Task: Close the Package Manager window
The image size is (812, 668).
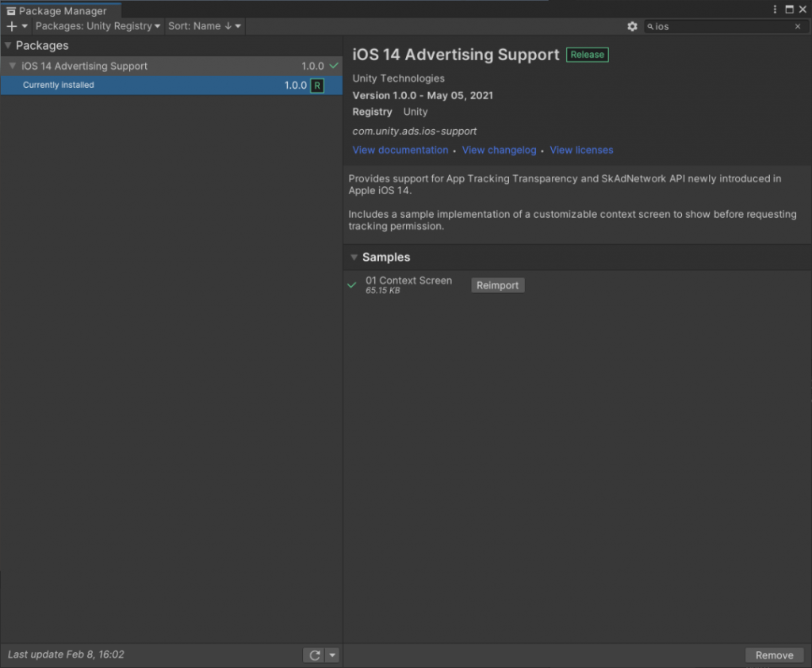Action: click(x=802, y=10)
